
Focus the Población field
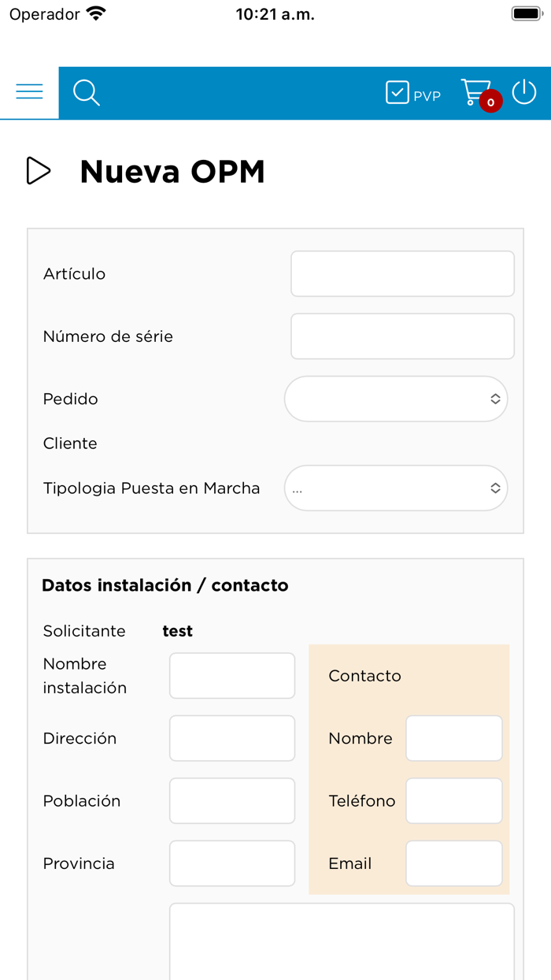click(232, 800)
